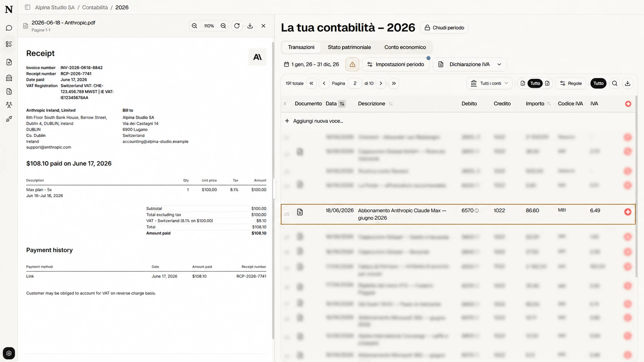Screen dimensions: 644x362
Task: Export transactions with download icon
Action: click(x=628, y=83)
